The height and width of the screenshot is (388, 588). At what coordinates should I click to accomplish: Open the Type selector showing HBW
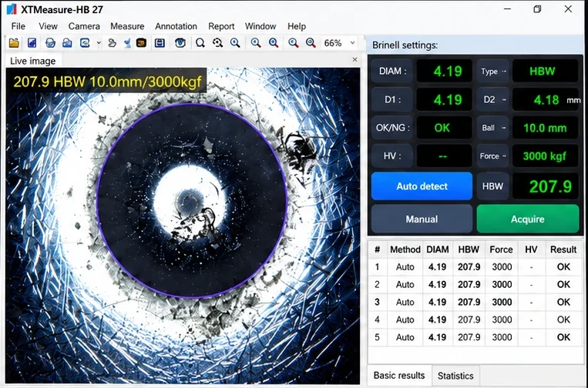[545, 71]
